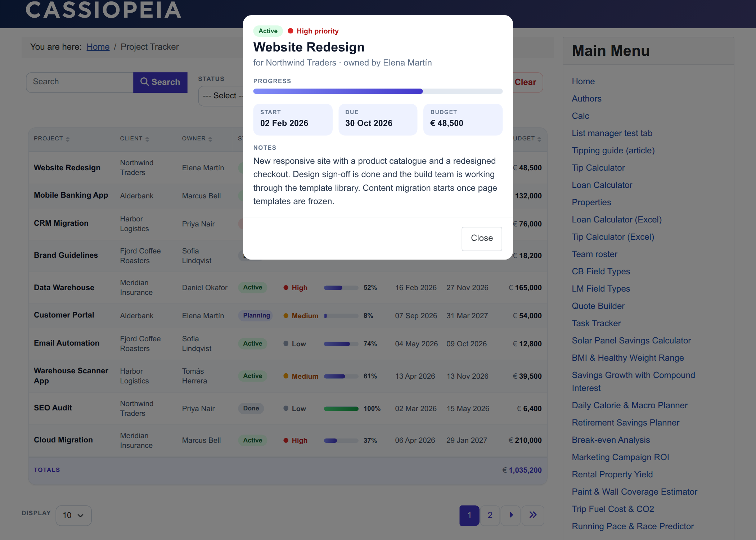Sort by the Budget column
This screenshot has width=756, height=540.
pos(527,139)
